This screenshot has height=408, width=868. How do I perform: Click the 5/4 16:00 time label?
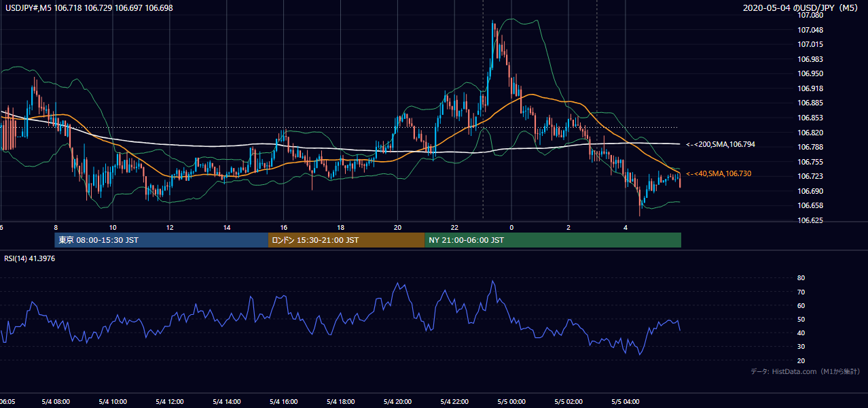pos(284,402)
